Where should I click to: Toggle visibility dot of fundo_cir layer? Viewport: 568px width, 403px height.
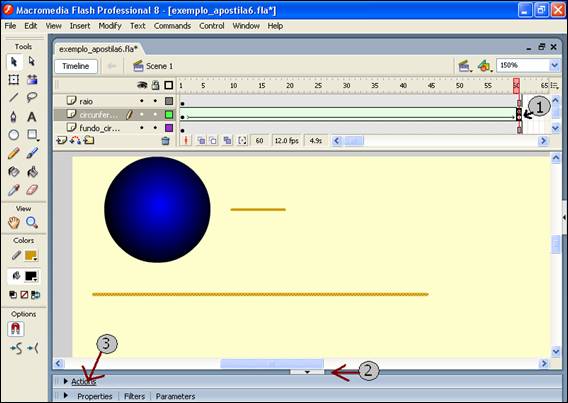142,128
